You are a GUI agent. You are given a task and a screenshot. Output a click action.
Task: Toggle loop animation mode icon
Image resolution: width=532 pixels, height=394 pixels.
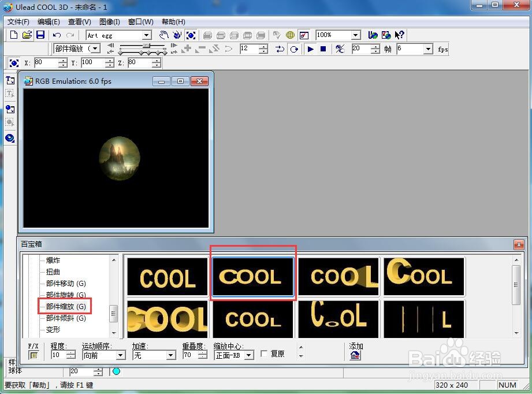pos(294,49)
